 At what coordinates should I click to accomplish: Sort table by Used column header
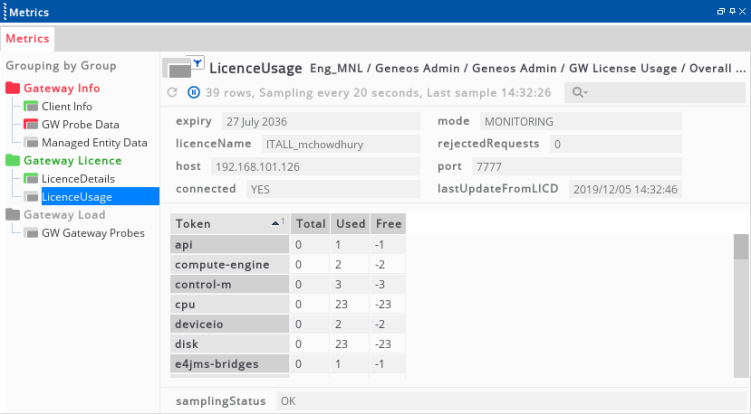point(350,224)
